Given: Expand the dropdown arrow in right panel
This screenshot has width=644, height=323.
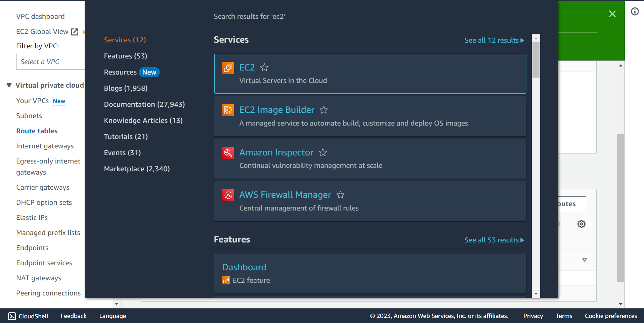Looking at the screenshot, I should click(585, 260).
